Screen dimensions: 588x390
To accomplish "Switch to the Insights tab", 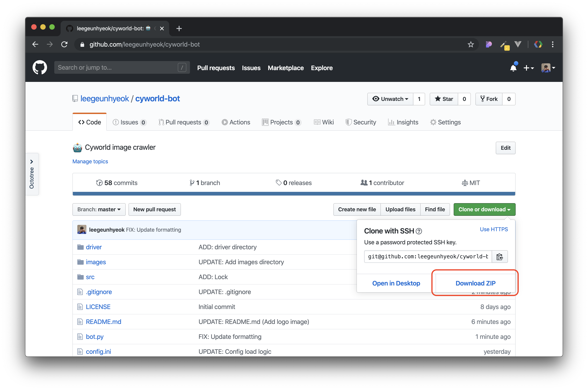I will point(403,122).
